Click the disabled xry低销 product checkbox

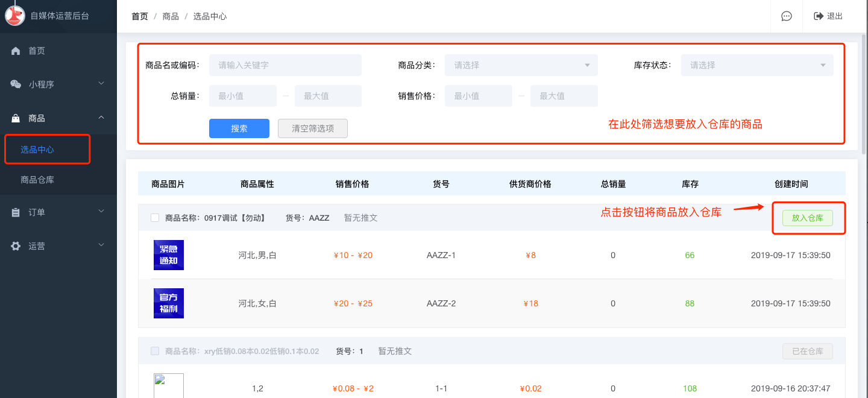(155, 351)
